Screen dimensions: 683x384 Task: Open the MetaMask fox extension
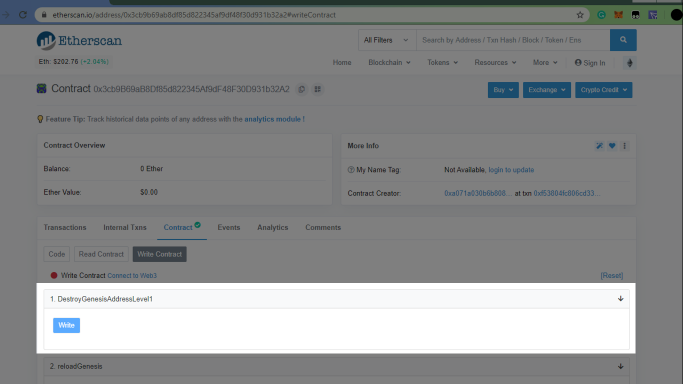tap(618, 15)
